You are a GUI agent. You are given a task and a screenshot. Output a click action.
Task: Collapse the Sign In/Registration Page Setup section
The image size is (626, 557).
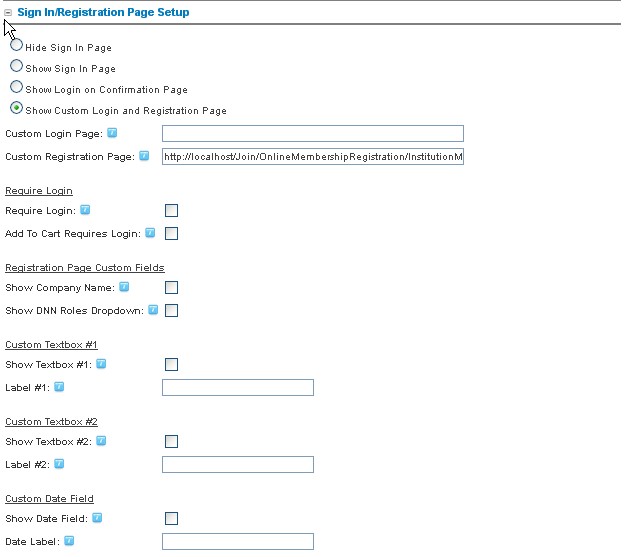click(8, 13)
